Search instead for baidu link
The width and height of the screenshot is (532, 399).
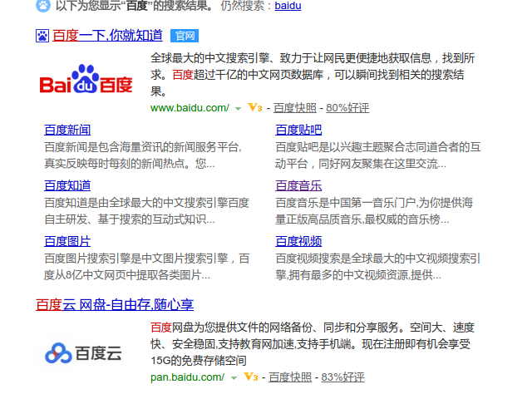[288, 6]
